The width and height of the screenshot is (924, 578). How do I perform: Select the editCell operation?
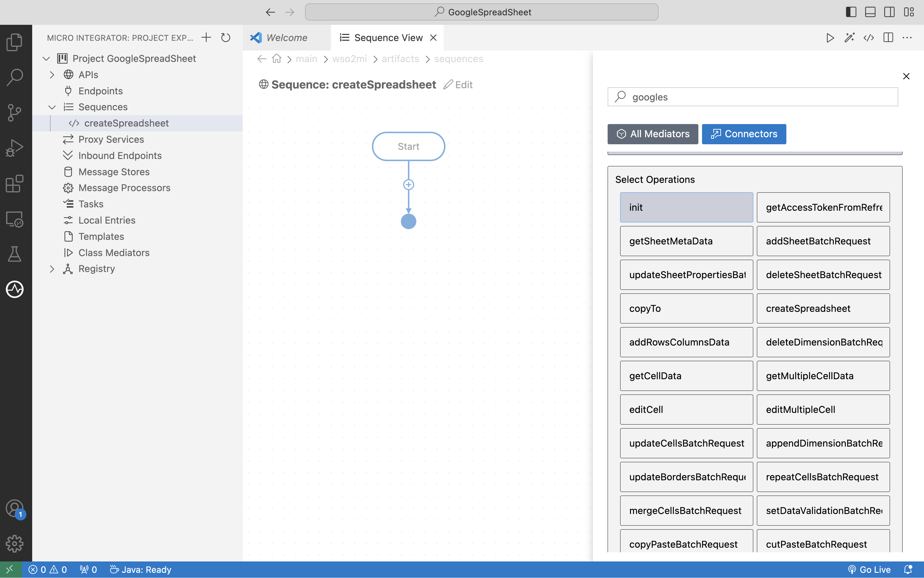pos(686,410)
